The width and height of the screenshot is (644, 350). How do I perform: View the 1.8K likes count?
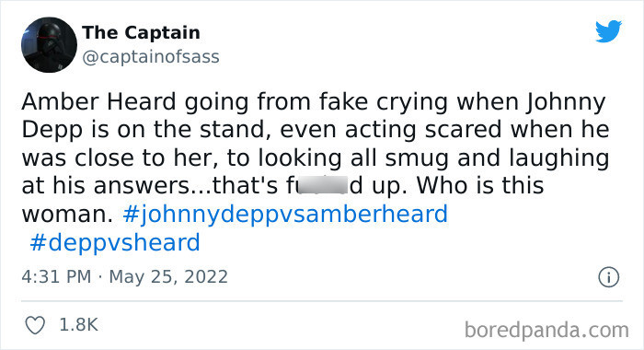click(x=78, y=325)
